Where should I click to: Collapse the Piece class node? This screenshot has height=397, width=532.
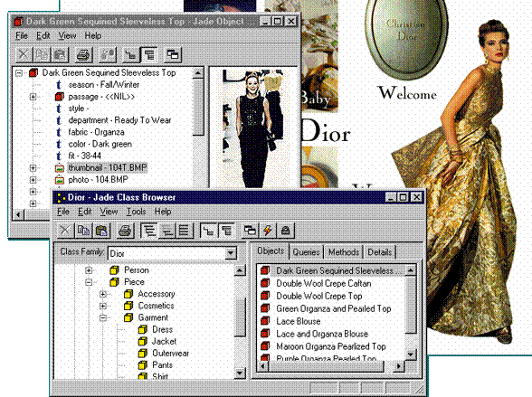pyautogui.click(x=89, y=282)
